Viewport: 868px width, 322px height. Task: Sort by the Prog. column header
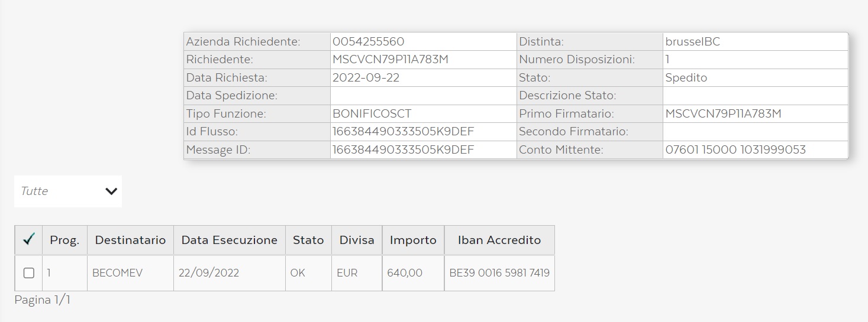(x=64, y=240)
